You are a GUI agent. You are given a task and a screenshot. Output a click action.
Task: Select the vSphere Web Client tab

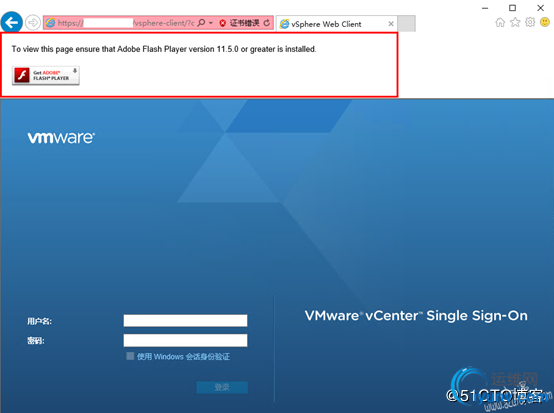(337, 24)
